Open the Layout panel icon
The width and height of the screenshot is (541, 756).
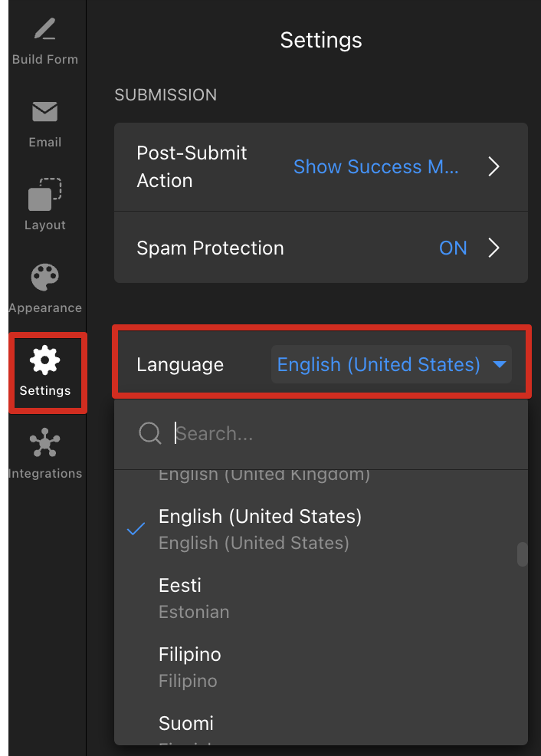[44, 194]
